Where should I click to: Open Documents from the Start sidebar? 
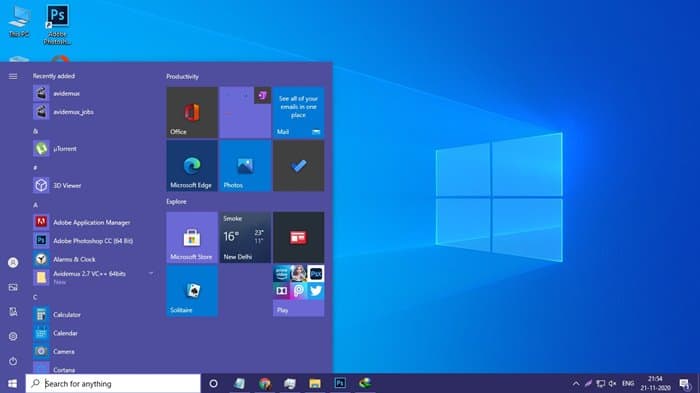(13, 312)
